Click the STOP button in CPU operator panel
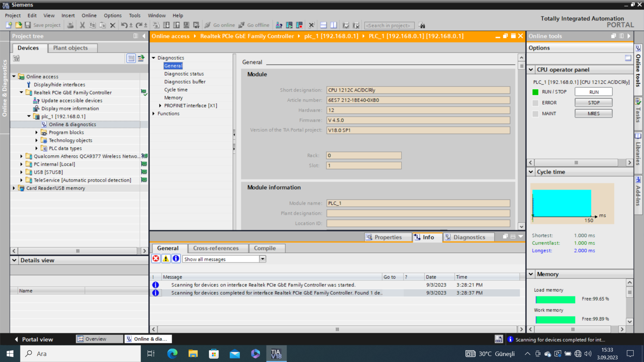644x362 pixels. 594,103
